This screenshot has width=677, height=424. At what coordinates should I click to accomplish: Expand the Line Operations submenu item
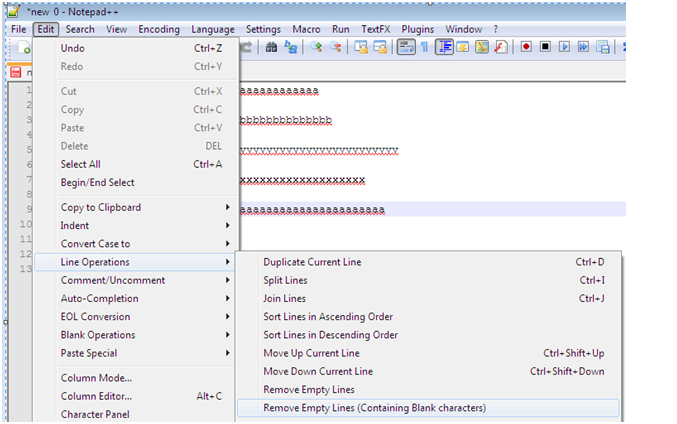point(135,262)
